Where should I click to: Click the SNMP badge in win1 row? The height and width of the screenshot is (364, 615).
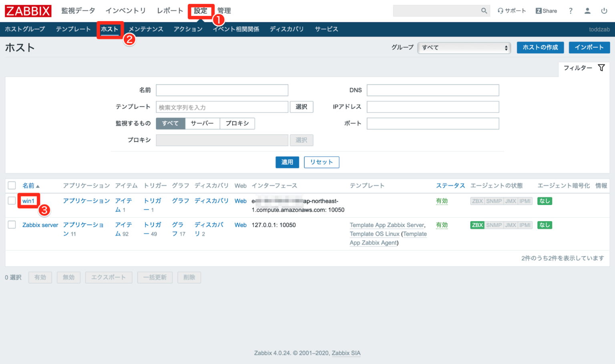click(494, 201)
